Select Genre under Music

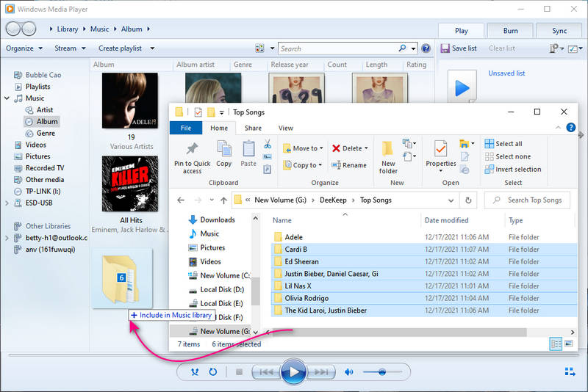point(46,133)
